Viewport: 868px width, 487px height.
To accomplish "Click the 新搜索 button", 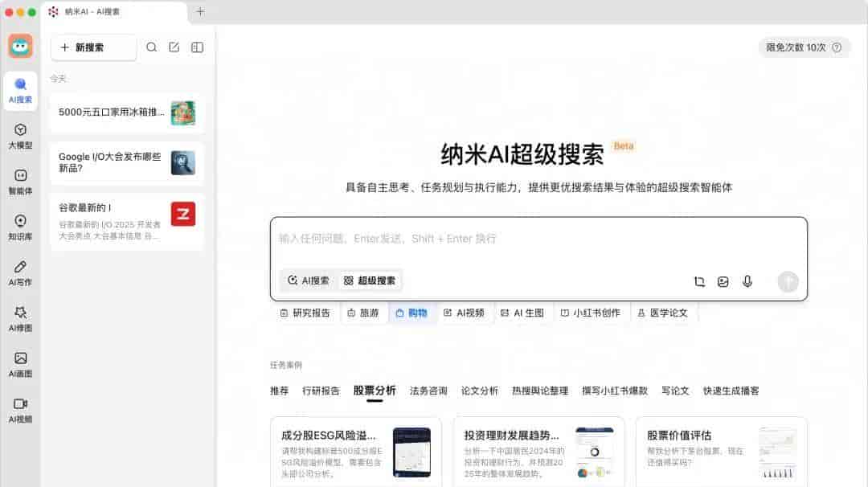I will [x=93, y=47].
